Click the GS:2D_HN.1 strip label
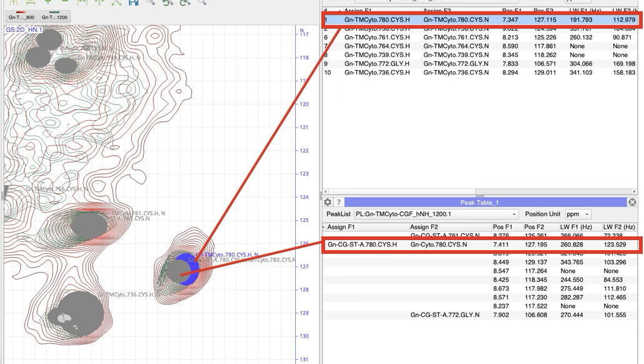 coord(24,30)
